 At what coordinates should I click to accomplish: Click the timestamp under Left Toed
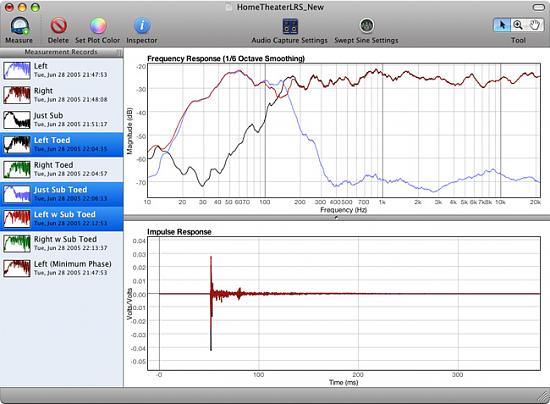click(71, 149)
